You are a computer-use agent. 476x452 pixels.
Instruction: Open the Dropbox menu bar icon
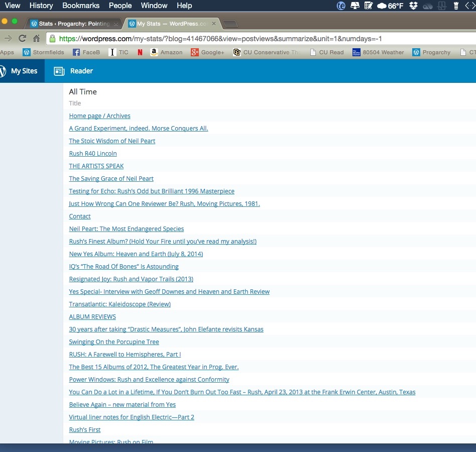point(413,6)
